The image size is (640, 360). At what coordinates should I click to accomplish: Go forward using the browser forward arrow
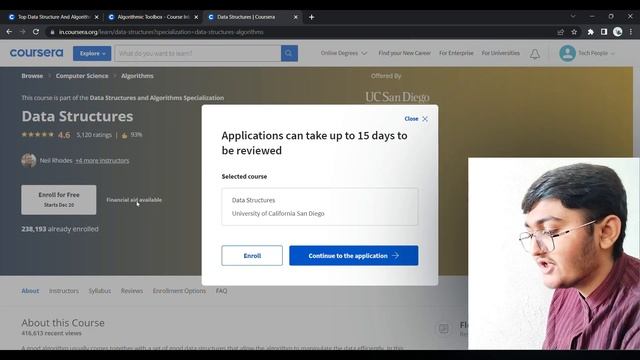click(22, 32)
